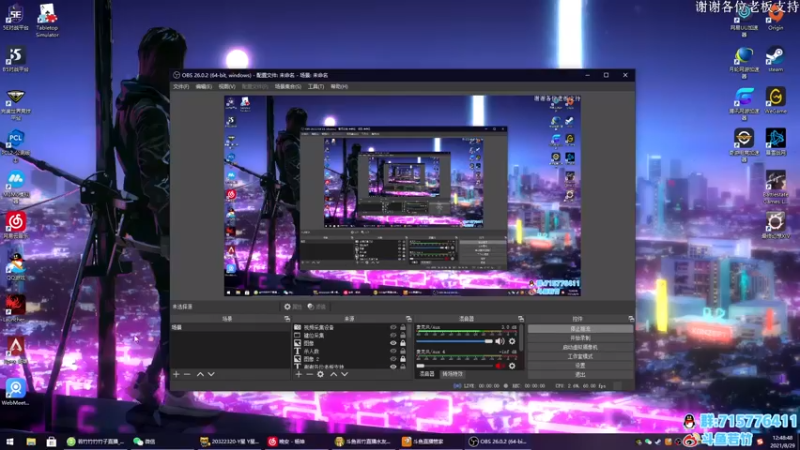
Task: Open source properties via the gear icon
Action: tap(320, 374)
